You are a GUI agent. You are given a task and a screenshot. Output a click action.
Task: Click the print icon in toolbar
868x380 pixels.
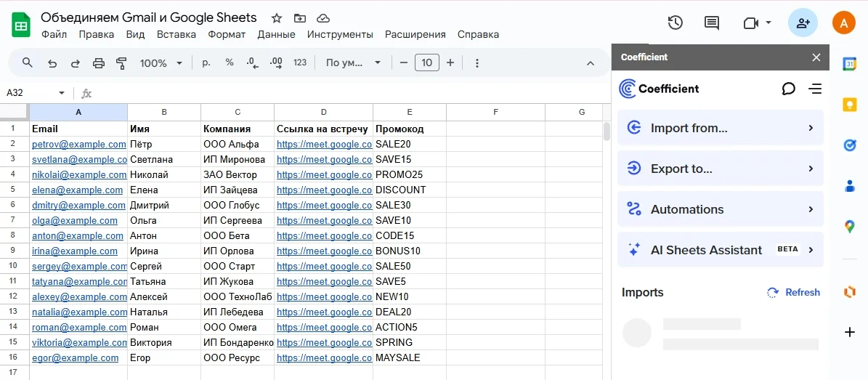99,63
